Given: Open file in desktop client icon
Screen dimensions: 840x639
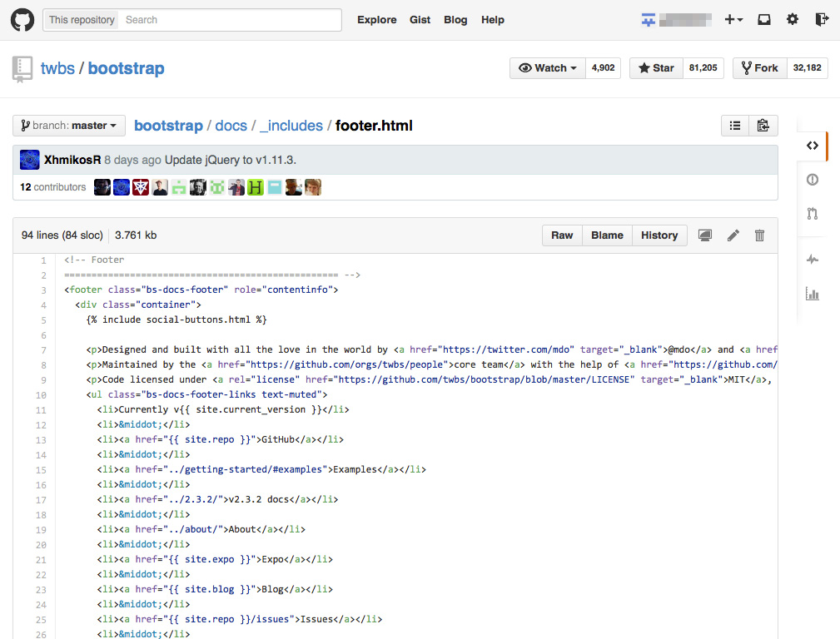Looking at the screenshot, I should pos(705,235).
